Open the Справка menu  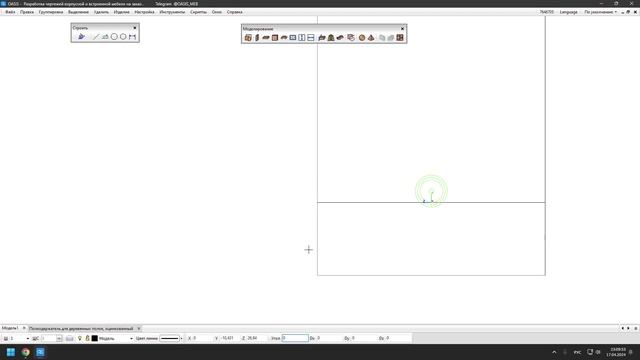[235, 12]
